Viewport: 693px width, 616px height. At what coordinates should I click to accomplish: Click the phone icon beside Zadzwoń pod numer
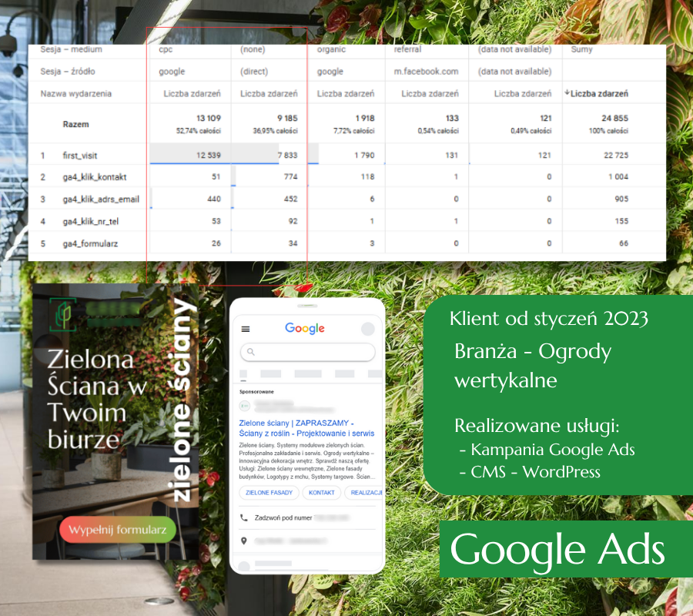(243, 517)
